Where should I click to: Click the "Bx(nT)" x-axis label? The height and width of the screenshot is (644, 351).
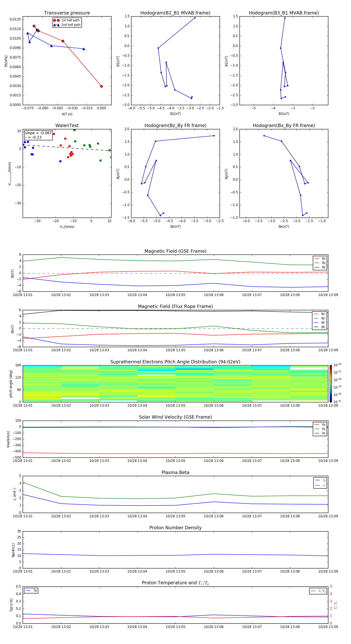pyautogui.click(x=284, y=227)
